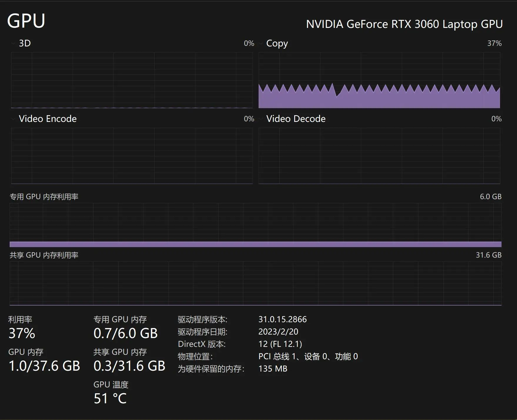Select the 0.7/6.0 GB dedicated memory value
This screenshot has width=517, height=420.
pyautogui.click(x=126, y=333)
